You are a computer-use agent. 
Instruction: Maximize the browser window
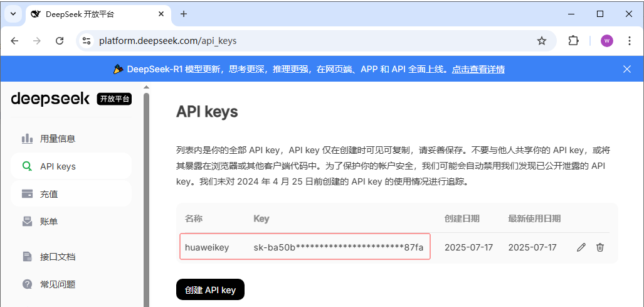pyautogui.click(x=600, y=14)
